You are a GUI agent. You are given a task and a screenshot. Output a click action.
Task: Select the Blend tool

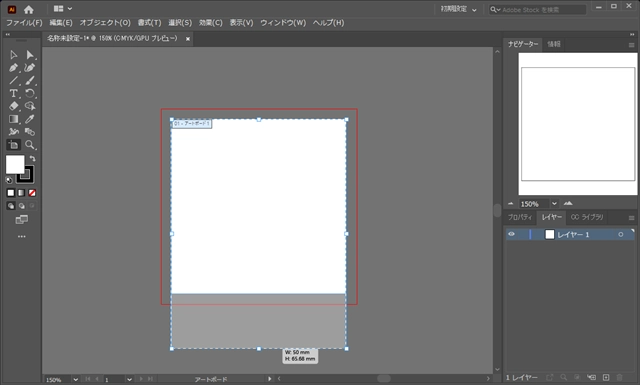tap(30, 132)
